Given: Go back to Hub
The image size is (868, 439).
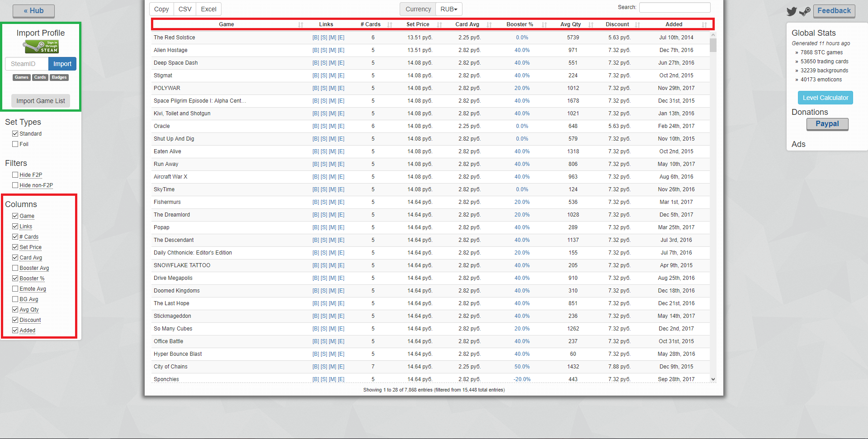Looking at the screenshot, I should point(34,11).
